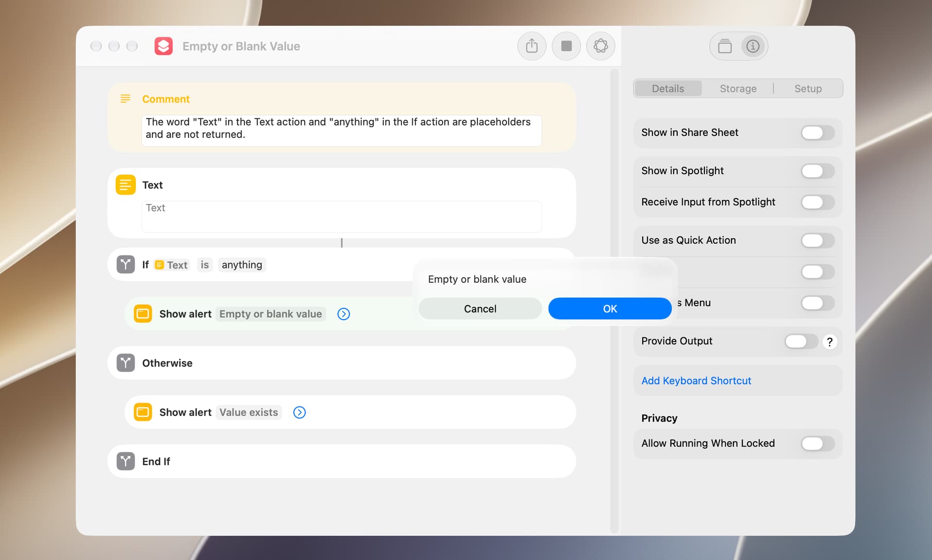Open the Action Library panel icon
This screenshot has height=560, width=932.
[x=725, y=46]
